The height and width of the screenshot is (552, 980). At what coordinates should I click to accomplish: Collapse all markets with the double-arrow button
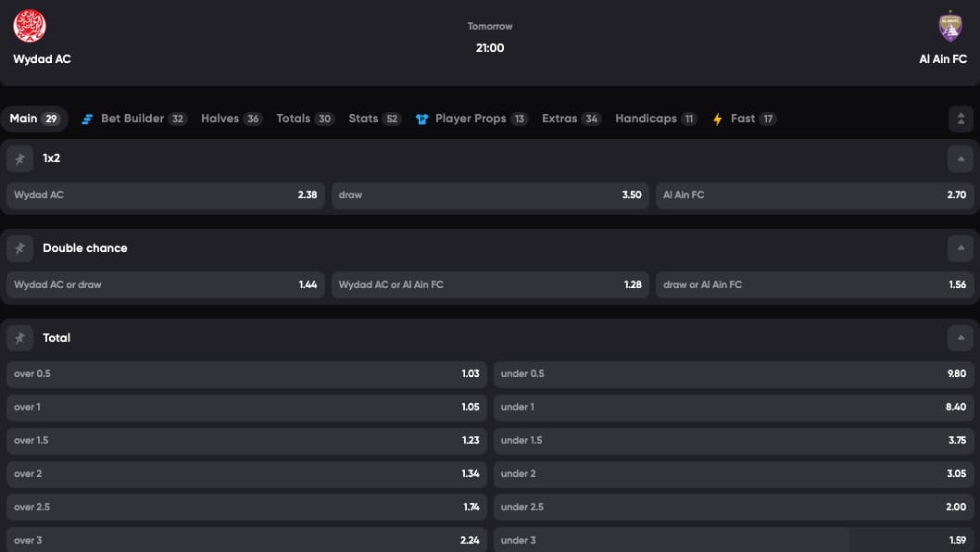point(961,119)
